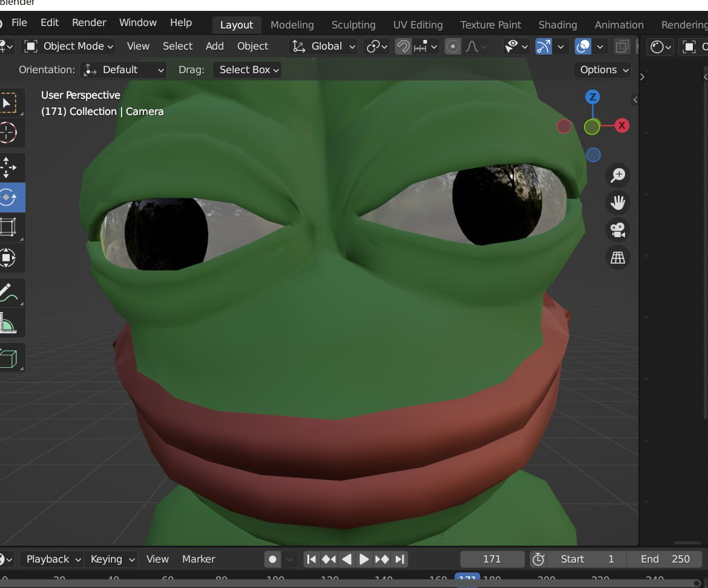
Task: Click the current frame 171 field
Action: pos(492,559)
